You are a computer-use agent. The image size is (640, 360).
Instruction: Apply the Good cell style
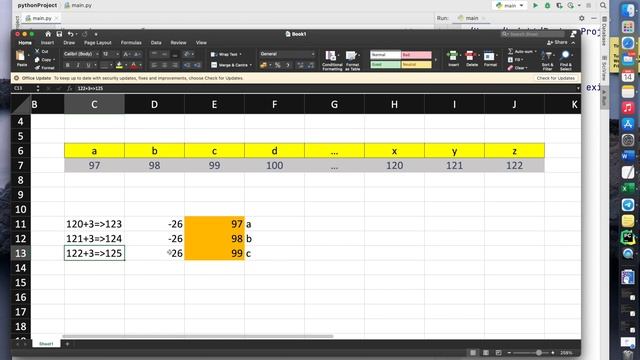click(x=385, y=64)
